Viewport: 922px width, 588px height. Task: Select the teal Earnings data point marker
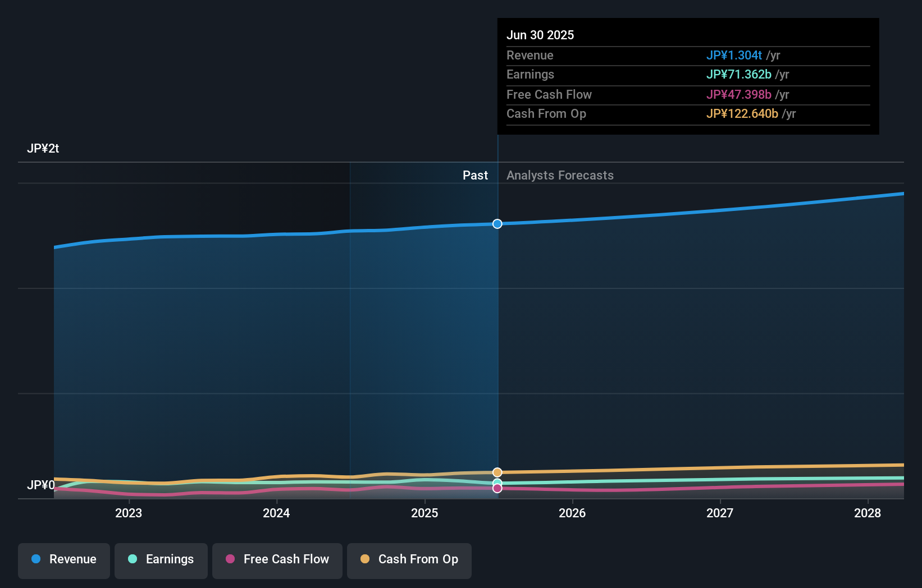[497, 481]
